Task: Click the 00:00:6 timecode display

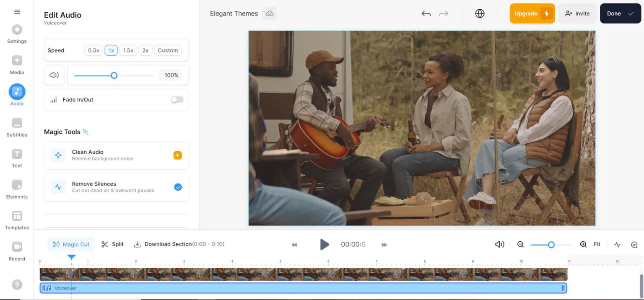Action: pyautogui.click(x=353, y=244)
